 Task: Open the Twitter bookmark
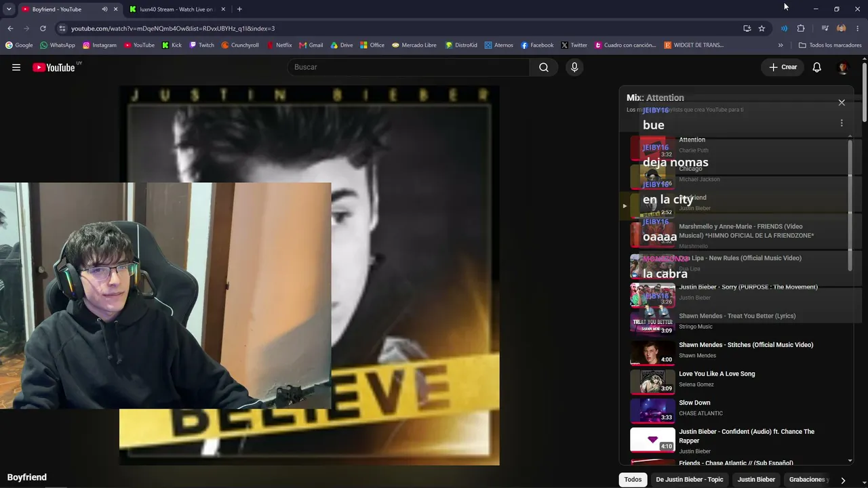click(574, 45)
